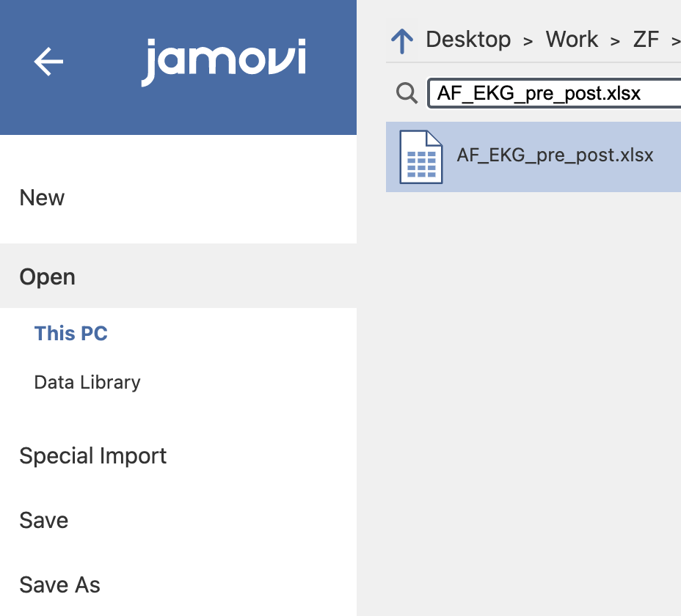681x616 pixels.
Task: Click chevron between Desktop and Work
Action: [x=528, y=42]
